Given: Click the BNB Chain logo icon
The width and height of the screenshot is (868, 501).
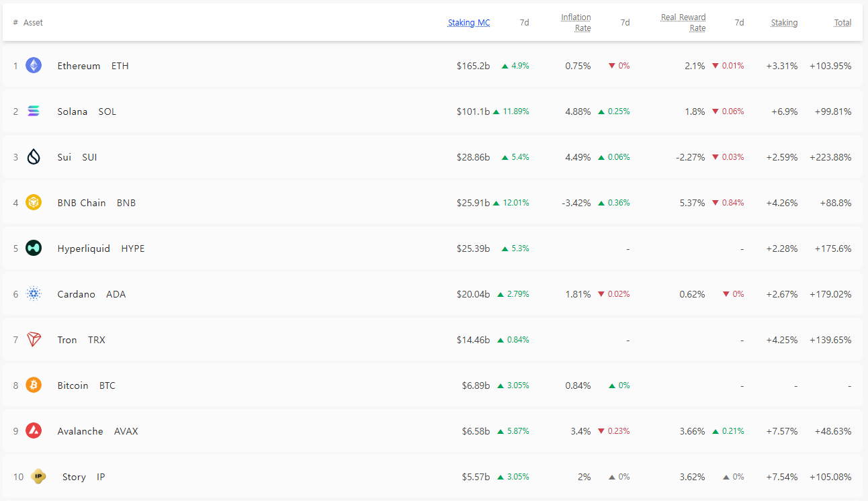Looking at the screenshot, I should tap(34, 202).
